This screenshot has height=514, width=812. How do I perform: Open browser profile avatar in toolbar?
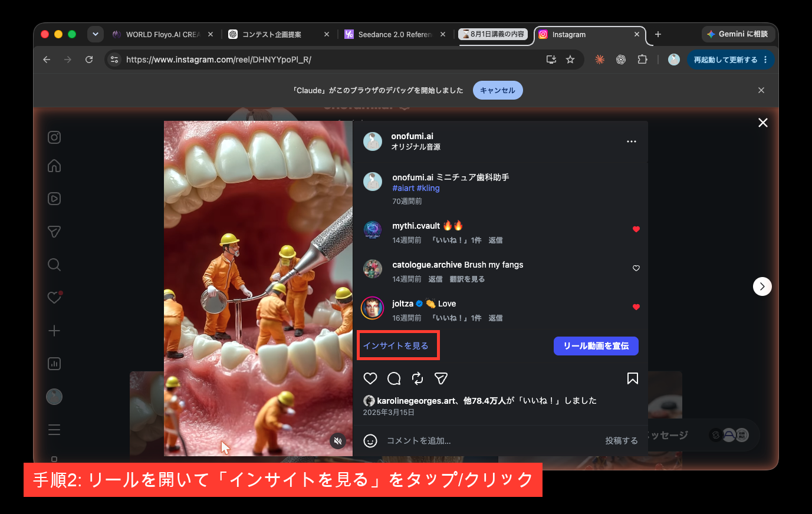point(674,60)
